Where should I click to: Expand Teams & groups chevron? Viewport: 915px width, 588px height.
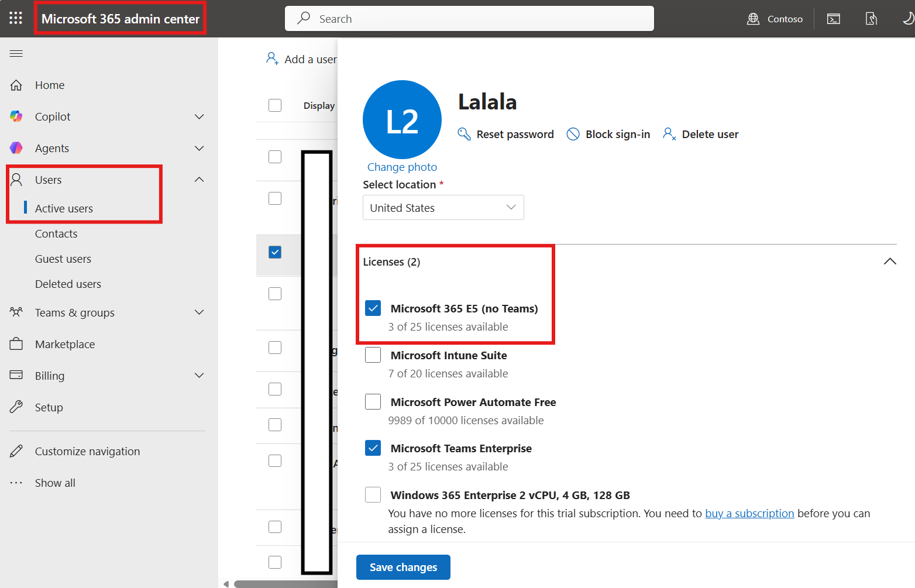[x=199, y=312]
